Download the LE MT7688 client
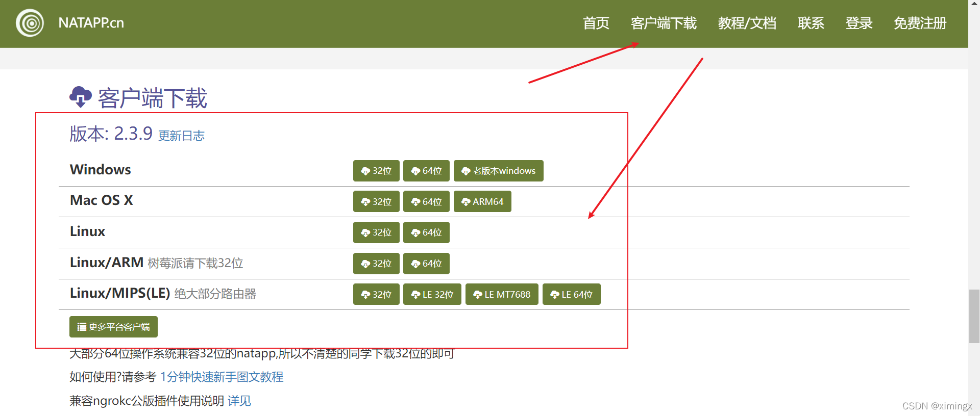Image resolution: width=980 pixels, height=416 pixels. point(502,294)
